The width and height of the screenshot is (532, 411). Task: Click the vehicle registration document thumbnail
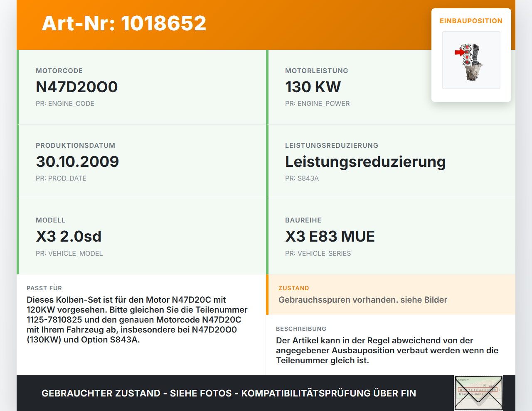[478, 393]
